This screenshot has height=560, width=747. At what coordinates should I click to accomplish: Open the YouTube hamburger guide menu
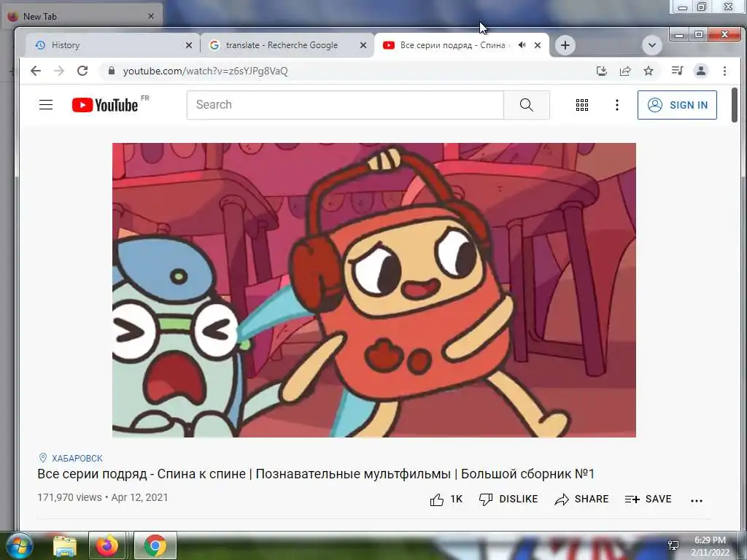(x=46, y=105)
